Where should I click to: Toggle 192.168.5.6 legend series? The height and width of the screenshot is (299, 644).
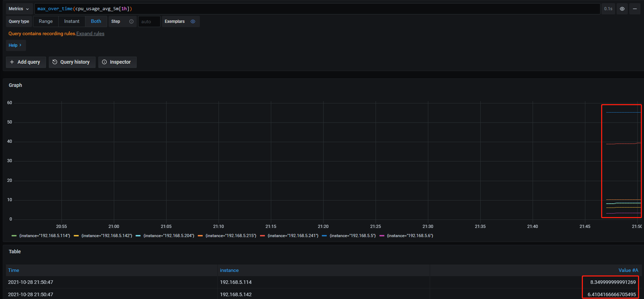coord(410,236)
